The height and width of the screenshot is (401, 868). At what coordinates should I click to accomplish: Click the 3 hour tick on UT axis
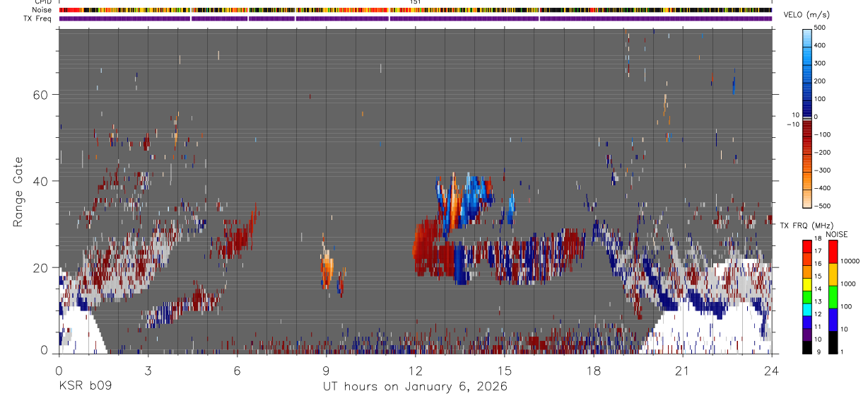(148, 371)
